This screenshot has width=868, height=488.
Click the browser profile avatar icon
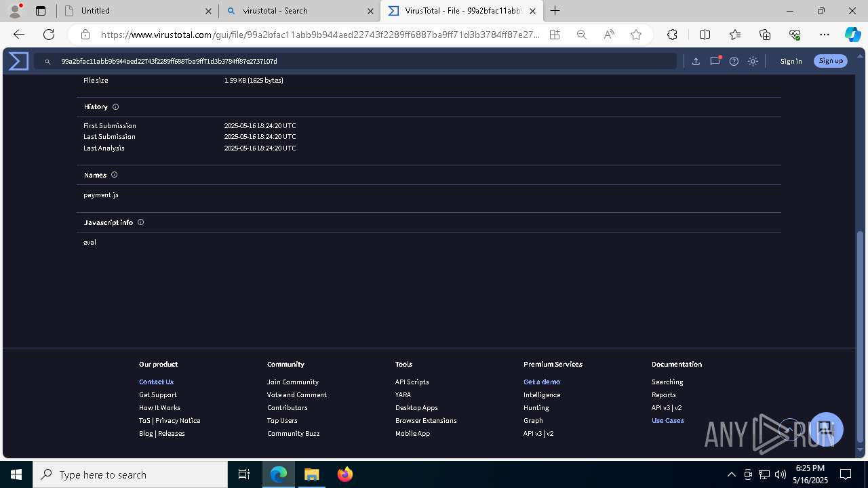[15, 11]
